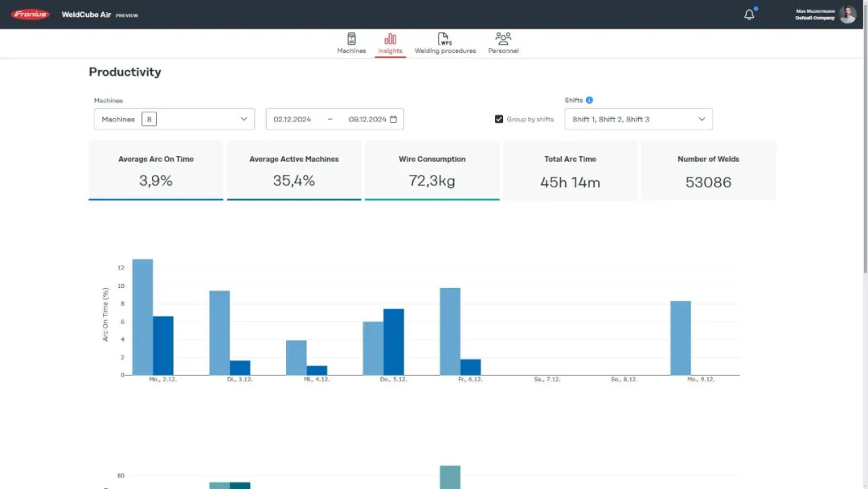Click the Personnel people icon
Viewport: 868px width, 489px height.
[x=503, y=39]
